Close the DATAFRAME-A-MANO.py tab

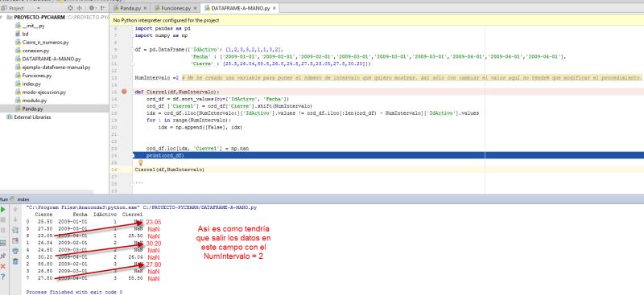[274, 8]
